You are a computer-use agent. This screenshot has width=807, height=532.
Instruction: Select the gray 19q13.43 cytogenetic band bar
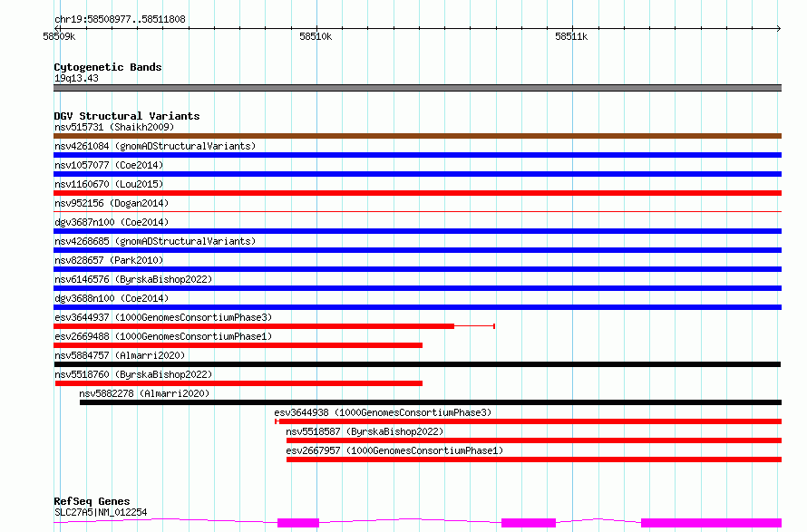point(417,88)
